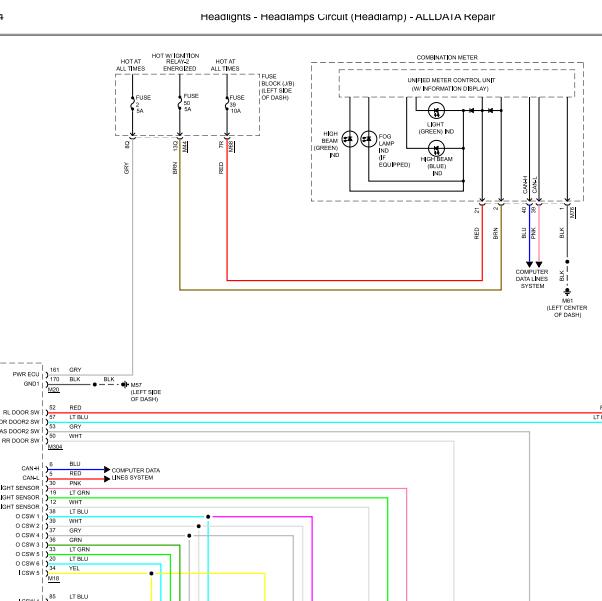Click the PWR ECU pin label
Image resolution: width=602 pixels, height=601 pixels.
click(x=26, y=374)
